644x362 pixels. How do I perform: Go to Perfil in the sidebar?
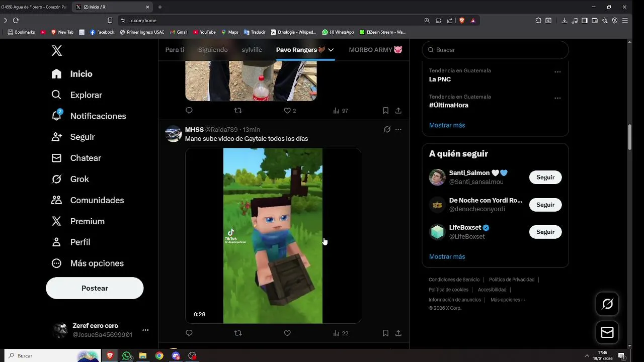point(70,242)
